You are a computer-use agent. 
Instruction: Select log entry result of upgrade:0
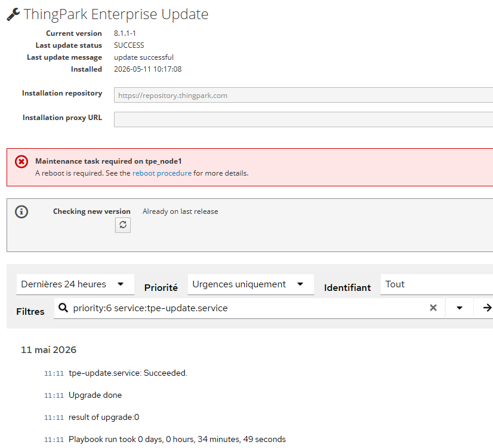tap(104, 417)
